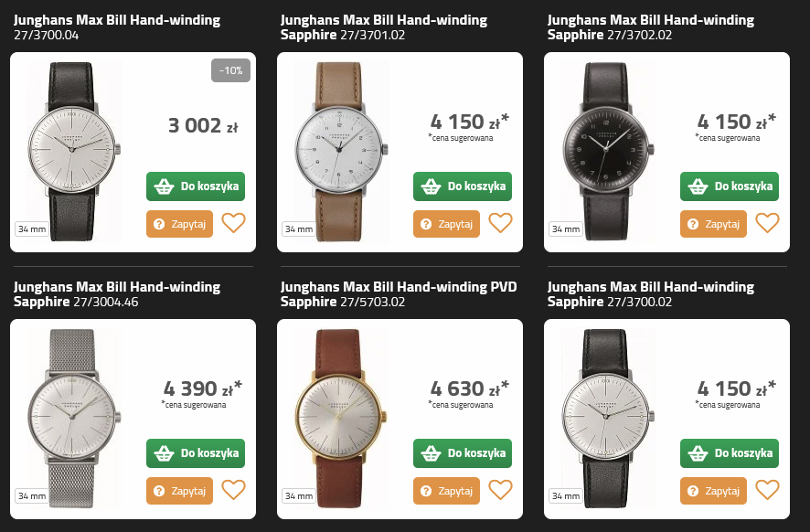Save mesh-band watch 27/3004.46 via heart icon
The height and width of the screenshot is (532, 810).
click(233, 490)
